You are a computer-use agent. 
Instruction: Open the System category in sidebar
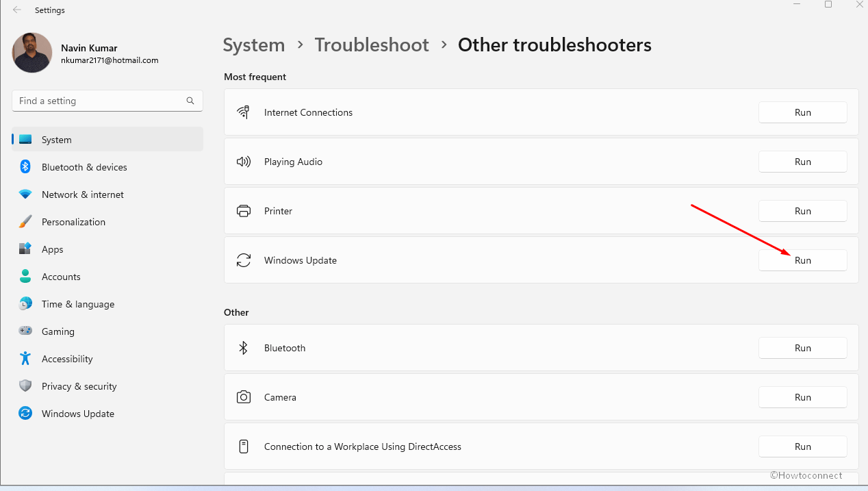tap(107, 140)
